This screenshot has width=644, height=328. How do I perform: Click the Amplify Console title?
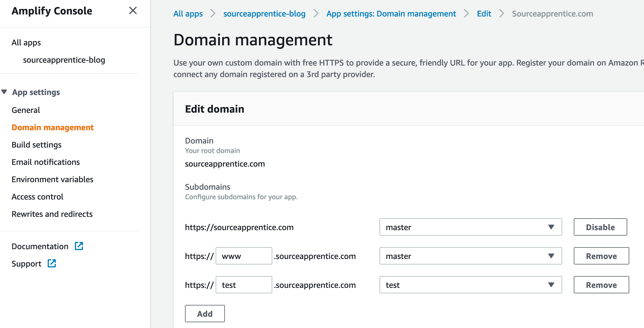click(52, 11)
